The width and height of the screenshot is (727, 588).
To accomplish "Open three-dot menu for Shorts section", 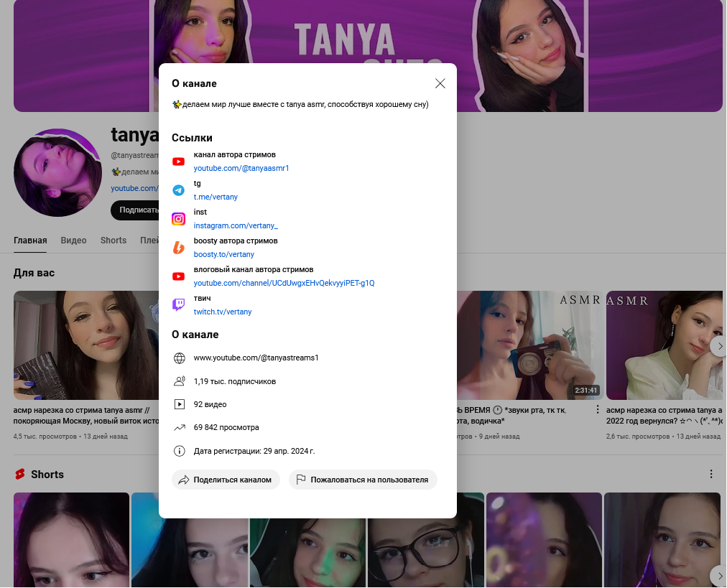I will (710, 474).
